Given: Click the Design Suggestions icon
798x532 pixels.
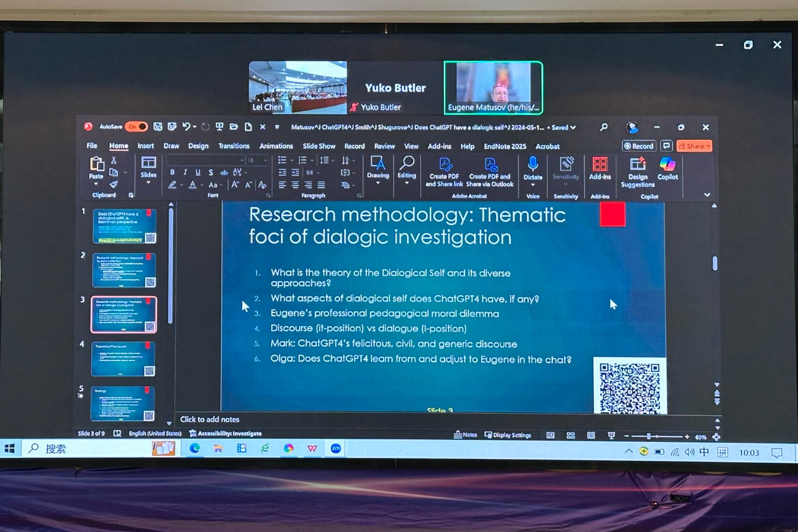Looking at the screenshot, I should tap(637, 164).
